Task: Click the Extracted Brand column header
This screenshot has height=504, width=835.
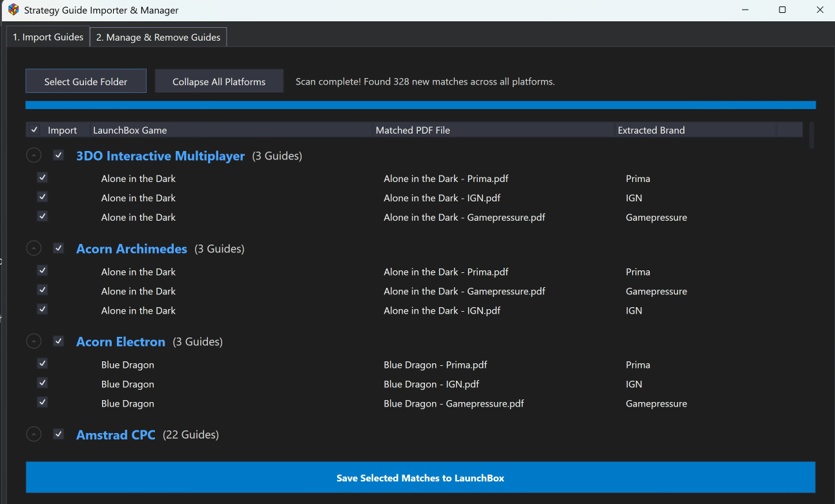Action: 695,130
